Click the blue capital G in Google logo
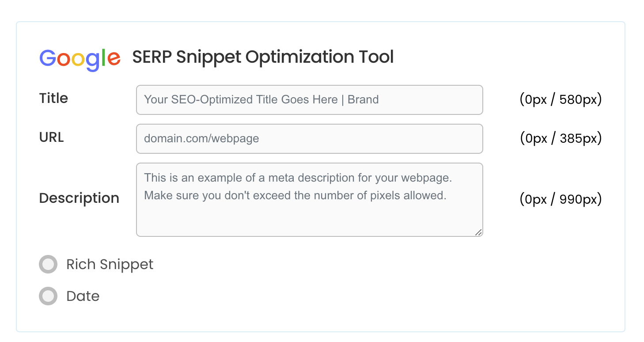This screenshot has height=342, width=644. (47, 58)
